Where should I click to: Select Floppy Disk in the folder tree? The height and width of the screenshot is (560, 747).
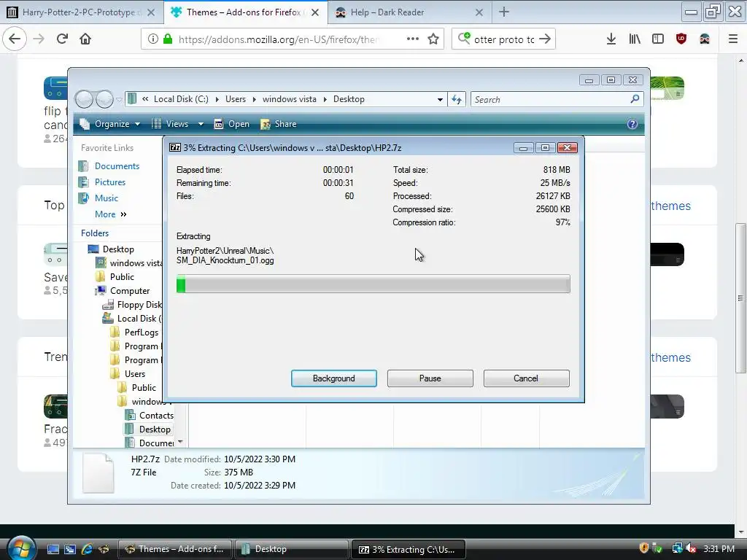point(139,305)
